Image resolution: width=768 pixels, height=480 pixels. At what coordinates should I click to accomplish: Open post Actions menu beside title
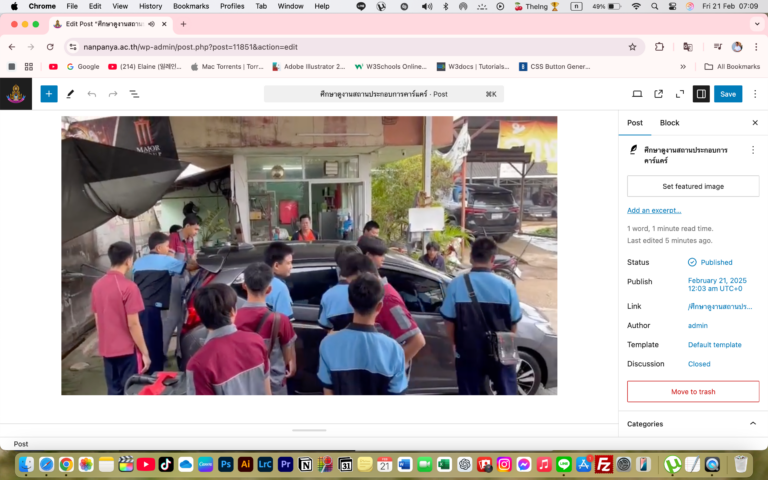[753, 150]
